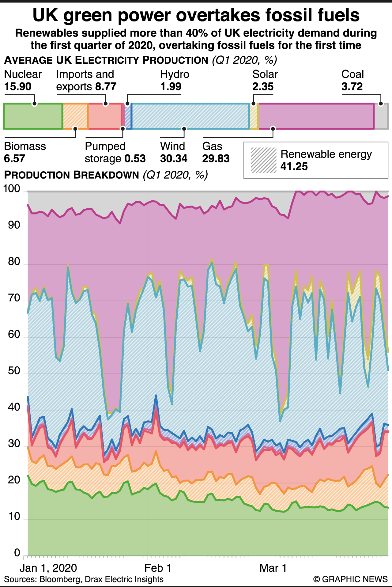The image size is (392, 587).
Task: Click the green Nuclear segment in the bar
Action: 33,116
